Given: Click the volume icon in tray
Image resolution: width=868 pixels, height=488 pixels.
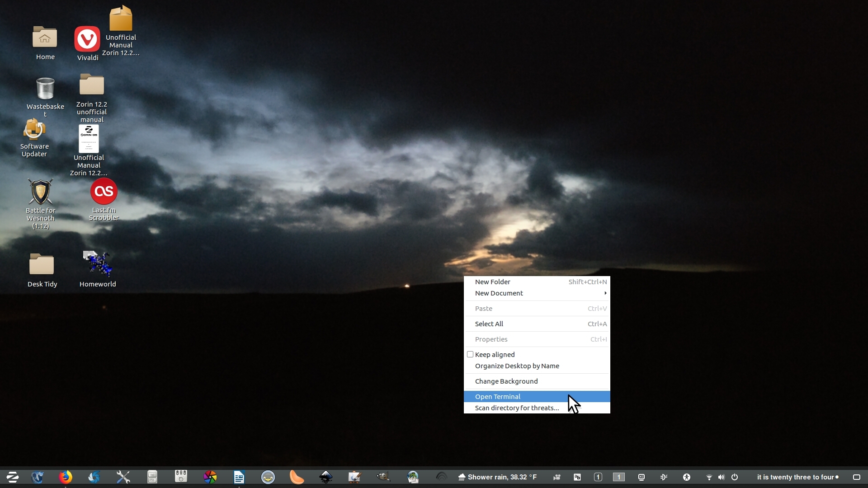Looking at the screenshot, I should coord(721,477).
